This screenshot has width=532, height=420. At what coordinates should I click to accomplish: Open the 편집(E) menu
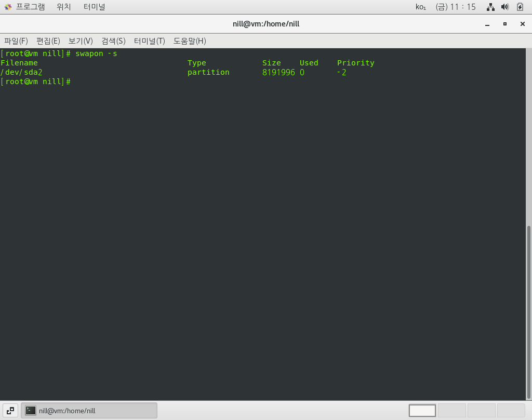pos(48,41)
